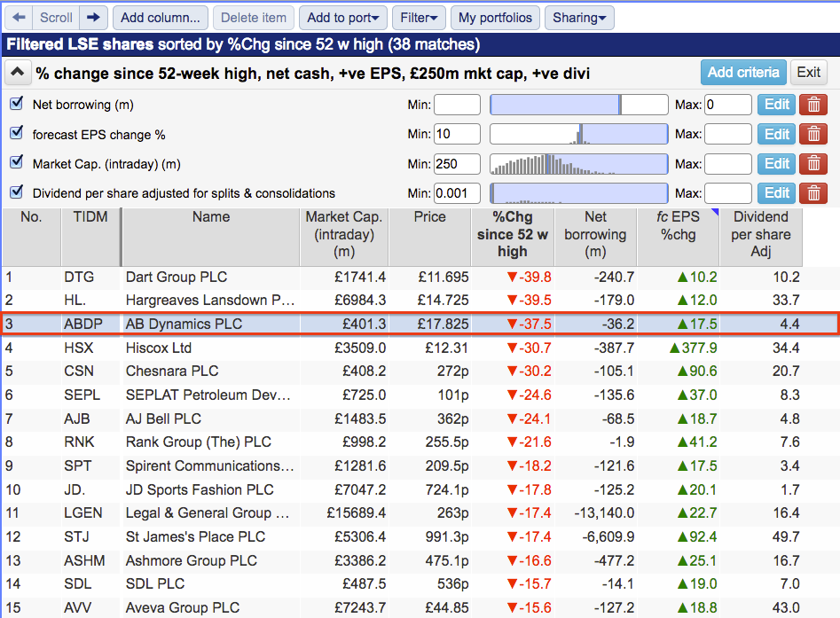Collapse the filter criteria with the up chevron
The height and width of the screenshot is (618, 840).
[17, 73]
